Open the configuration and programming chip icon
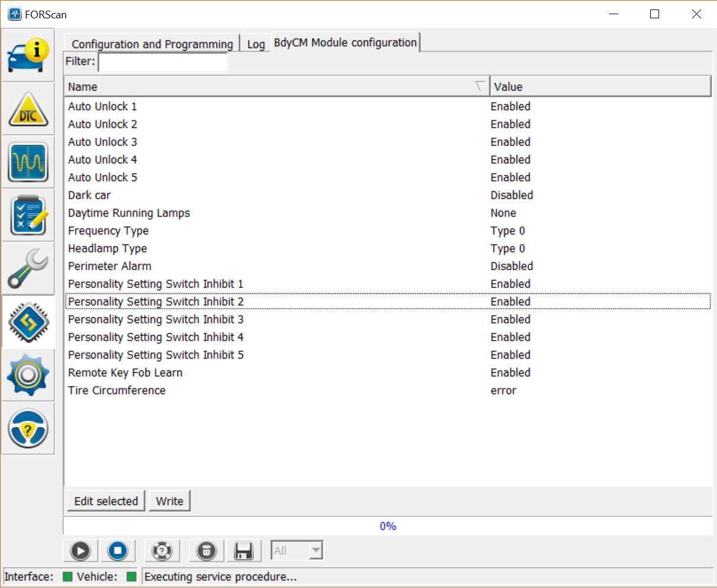This screenshot has height=588, width=717. pos(28,322)
